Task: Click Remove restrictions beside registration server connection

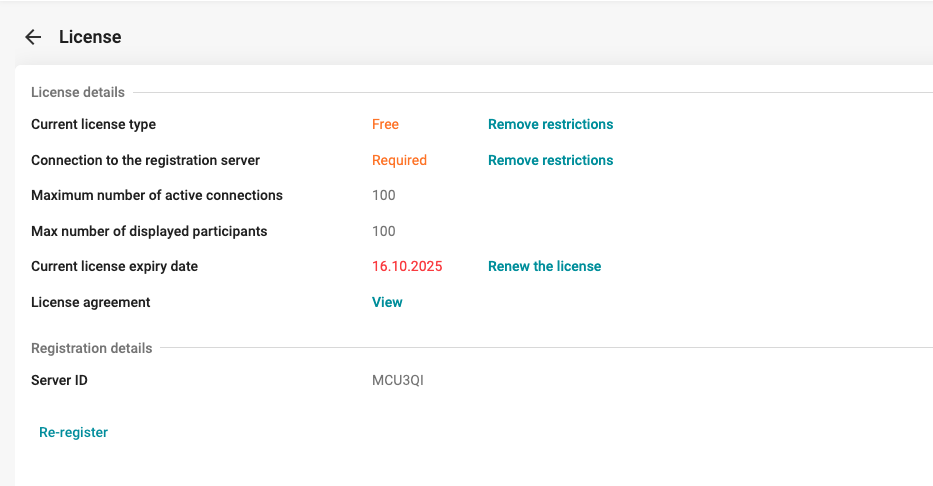Action: (x=550, y=160)
